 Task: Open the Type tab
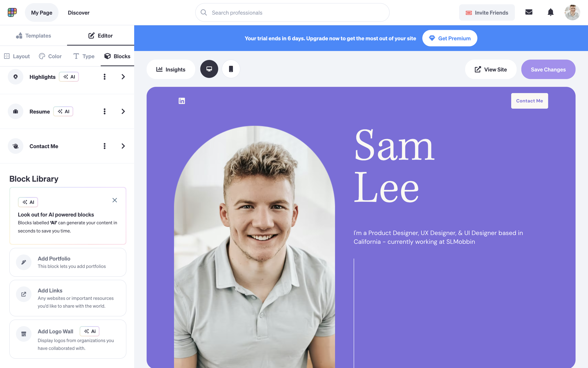coord(84,56)
